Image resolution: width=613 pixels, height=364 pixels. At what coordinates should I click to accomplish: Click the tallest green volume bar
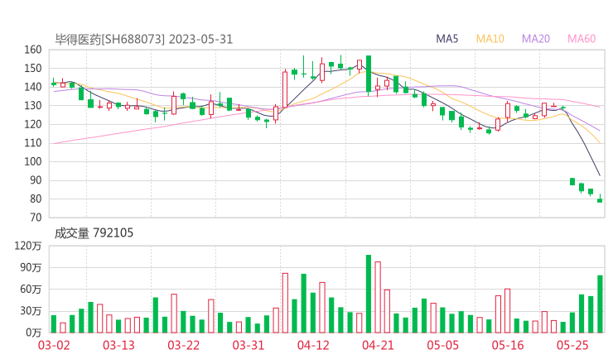(x=369, y=294)
